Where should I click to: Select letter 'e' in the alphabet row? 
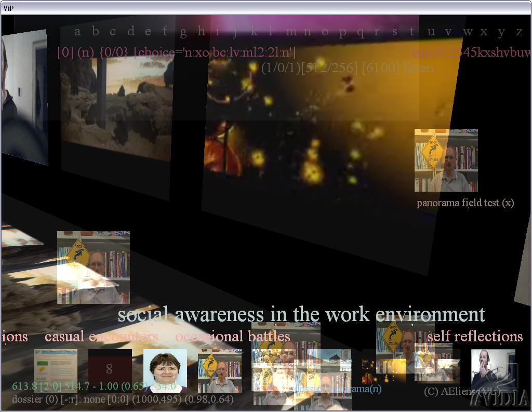point(148,33)
